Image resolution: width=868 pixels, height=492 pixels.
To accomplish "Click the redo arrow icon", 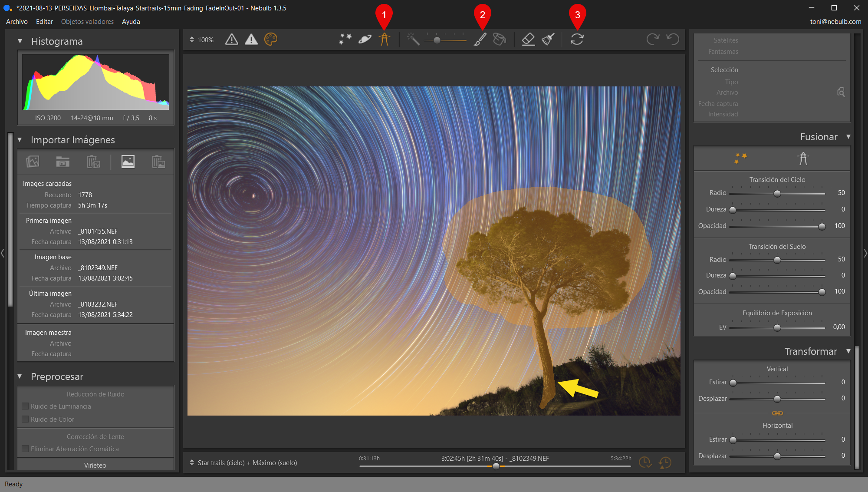I will click(653, 40).
